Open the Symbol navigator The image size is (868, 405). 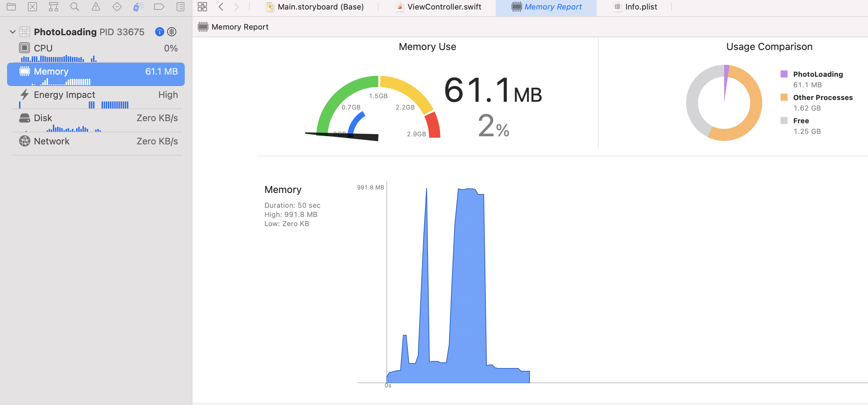pos(54,6)
